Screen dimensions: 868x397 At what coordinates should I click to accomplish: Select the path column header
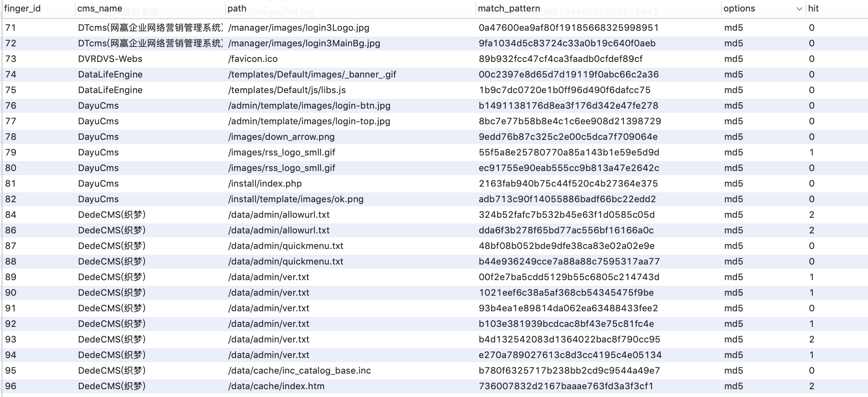237,9
